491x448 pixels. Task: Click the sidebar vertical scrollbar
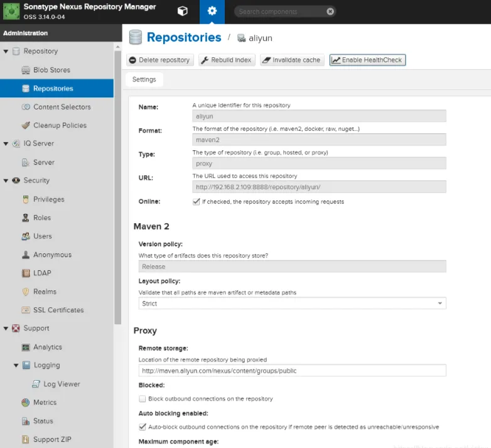click(118, 187)
